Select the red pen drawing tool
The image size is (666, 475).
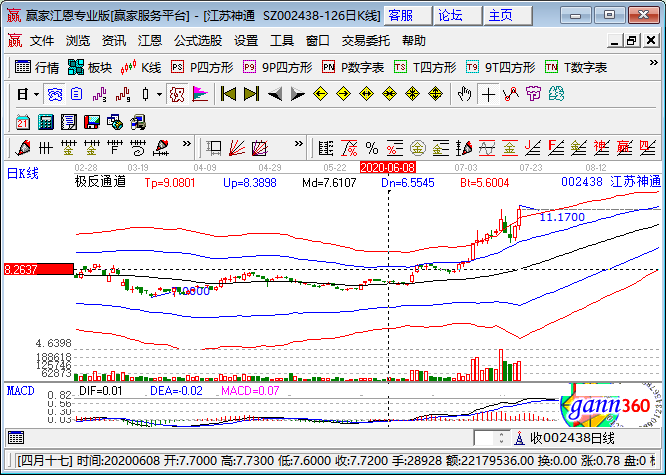23,148
